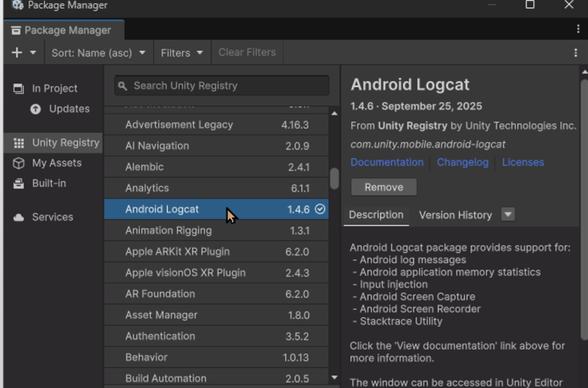Click the package list scrollbar thumb

point(335,178)
